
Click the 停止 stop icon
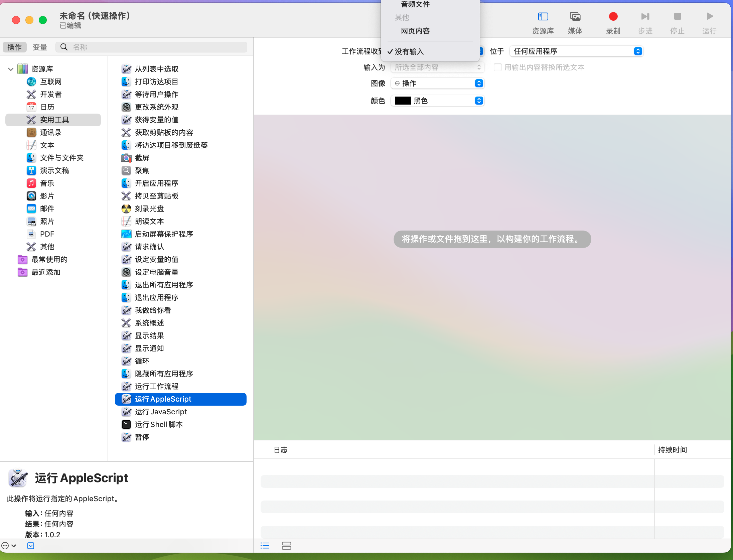point(677,17)
